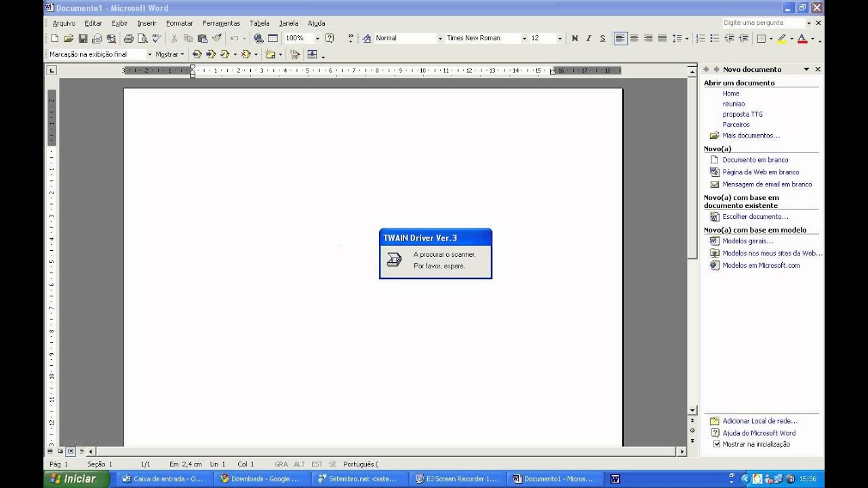The image size is (868, 488).
Task: Toggle GRA macro recording indicator in the status bar
Action: pyautogui.click(x=281, y=464)
